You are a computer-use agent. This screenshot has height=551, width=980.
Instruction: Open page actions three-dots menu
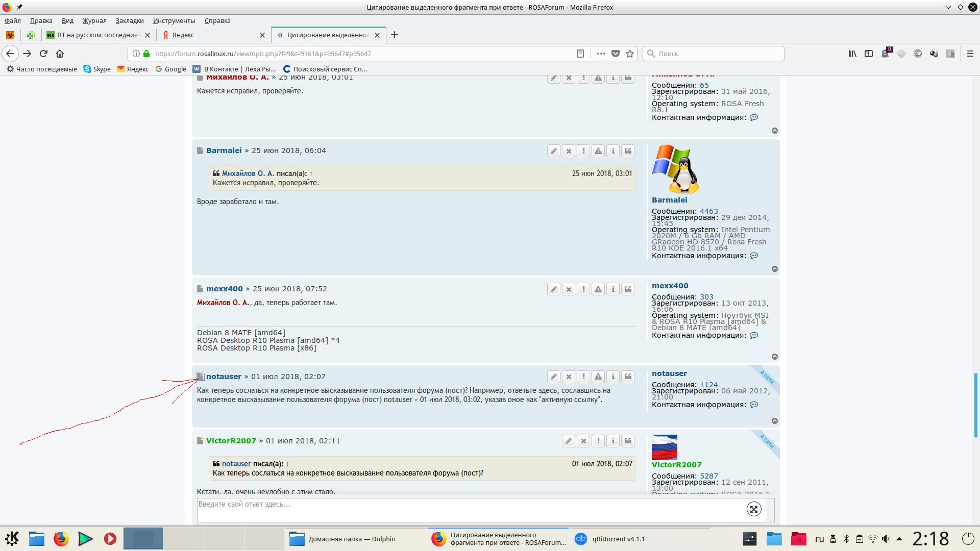point(601,54)
